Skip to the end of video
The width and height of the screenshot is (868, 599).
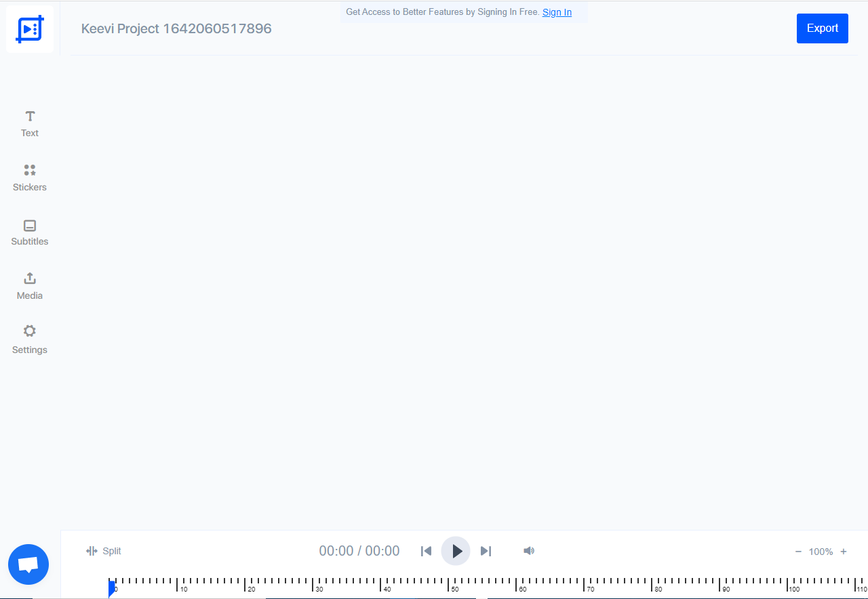coord(486,551)
